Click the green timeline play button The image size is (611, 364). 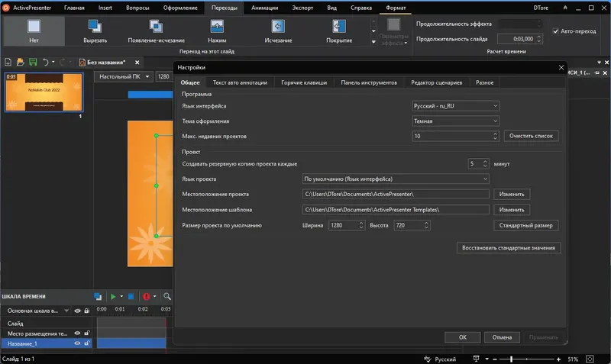112,297
